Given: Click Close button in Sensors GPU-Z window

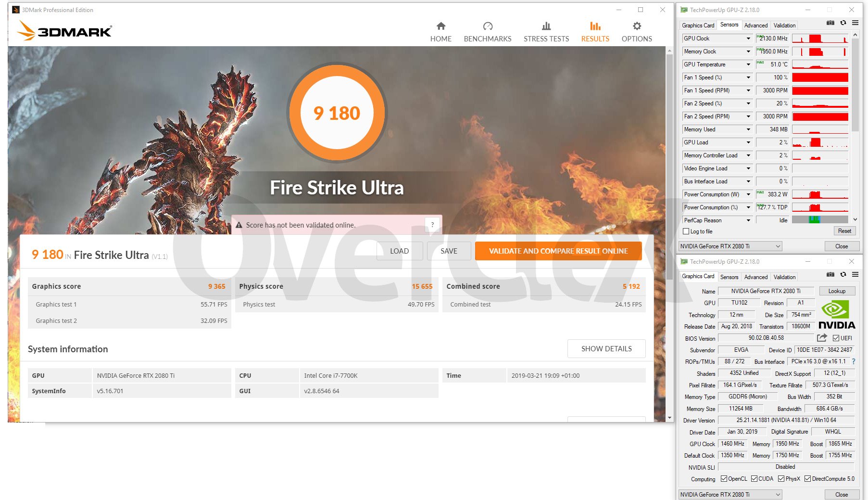Looking at the screenshot, I should pyautogui.click(x=842, y=246).
